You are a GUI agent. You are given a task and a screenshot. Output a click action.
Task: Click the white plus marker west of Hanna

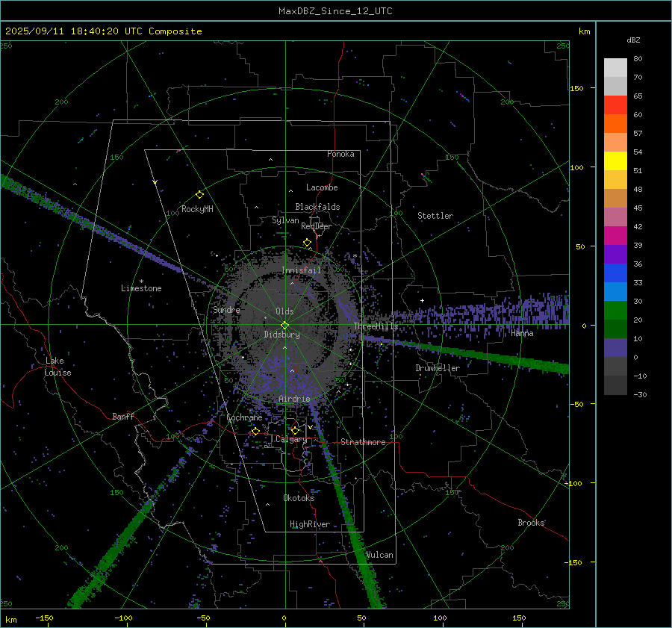pos(422,300)
